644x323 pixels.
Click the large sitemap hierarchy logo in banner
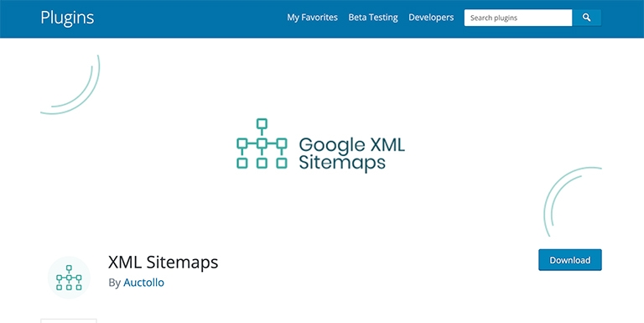pos(262,143)
